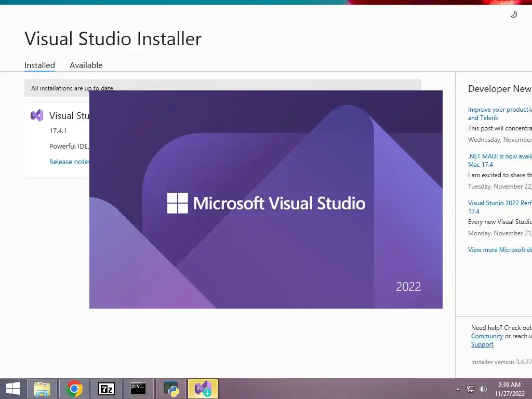The image size is (532, 399).
Task: Click the Visual Studio Installer title
Action: 113,38
